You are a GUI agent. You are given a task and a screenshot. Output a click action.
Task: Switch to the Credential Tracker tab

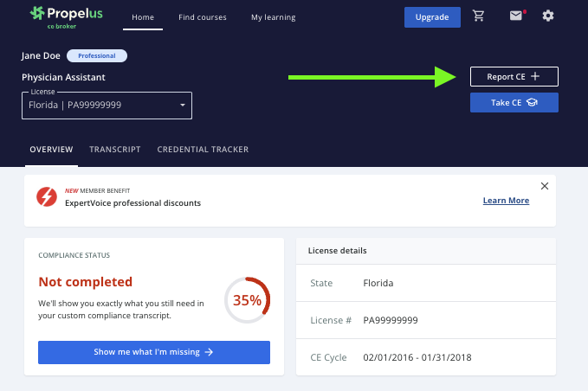click(x=203, y=150)
